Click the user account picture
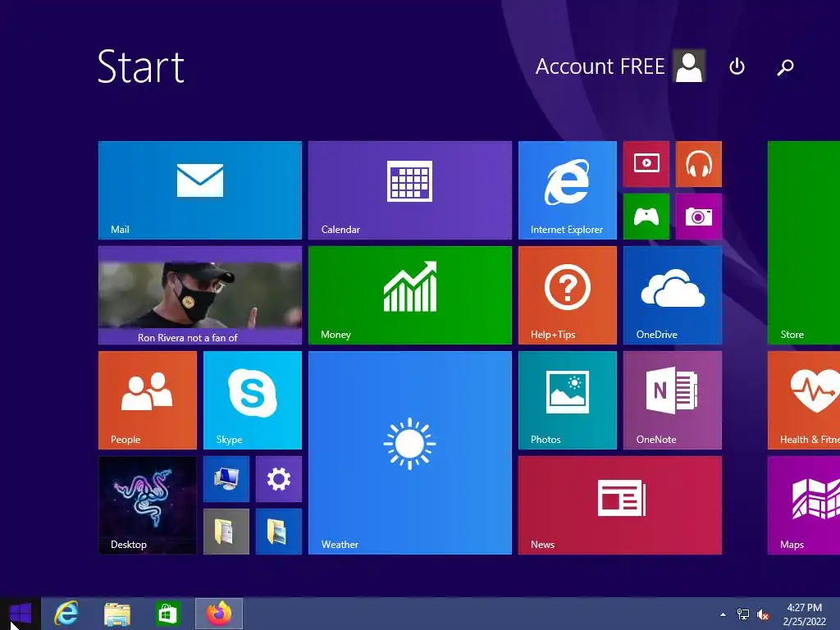This screenshot has width=840, height=630. click(689, 66)
